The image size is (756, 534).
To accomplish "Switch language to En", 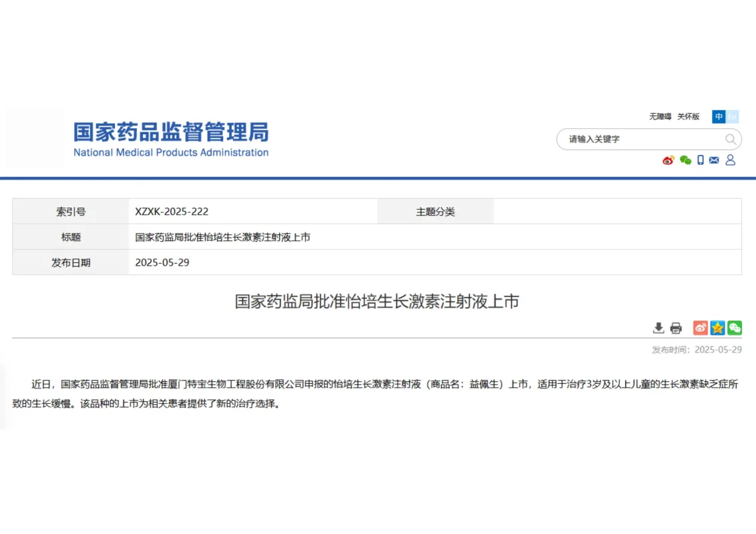I will 733,116.
